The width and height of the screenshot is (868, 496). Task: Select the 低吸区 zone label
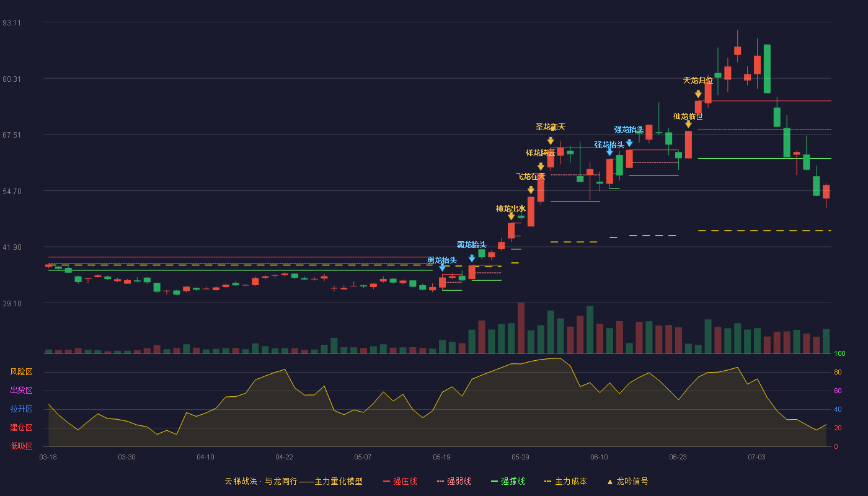[21, 446]
